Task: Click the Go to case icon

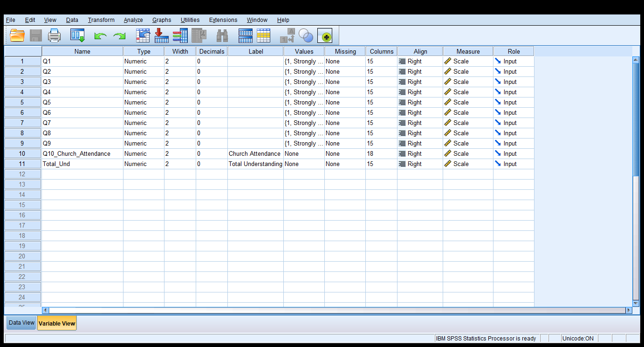Action: pos(143,35)
